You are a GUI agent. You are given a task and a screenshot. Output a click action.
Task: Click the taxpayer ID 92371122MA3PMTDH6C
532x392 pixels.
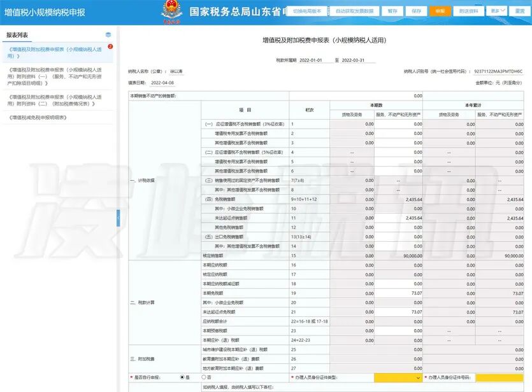point(498,71)
